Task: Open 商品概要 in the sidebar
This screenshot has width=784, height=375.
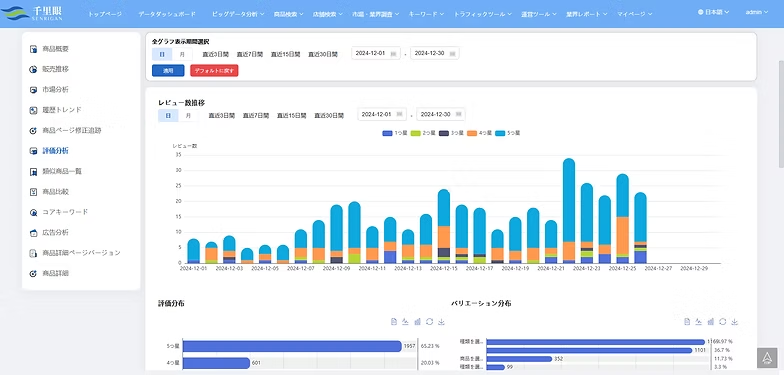Action: click(x=49, y=49)
